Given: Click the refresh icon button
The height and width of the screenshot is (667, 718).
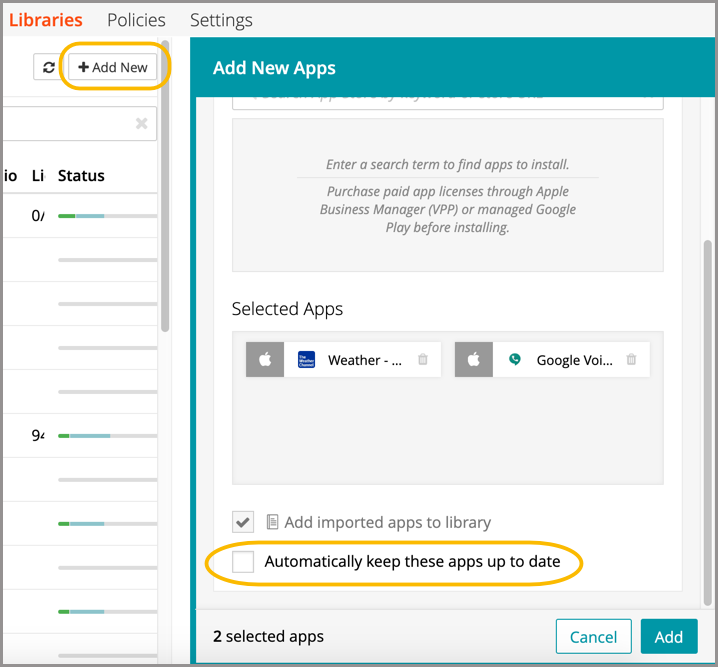Looking at the screenshot, I should (48, 67).
